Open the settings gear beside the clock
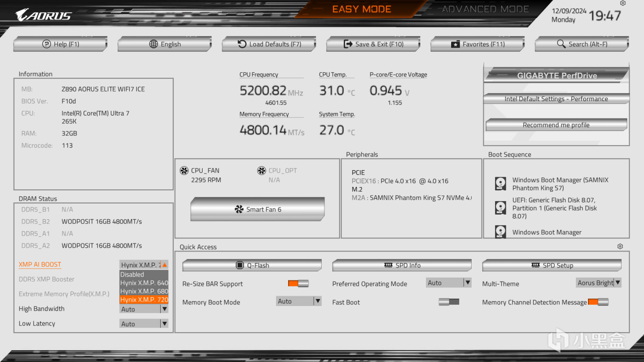Image resolution: width=644 pixels, height=362 pixels. tap(623, 3)
